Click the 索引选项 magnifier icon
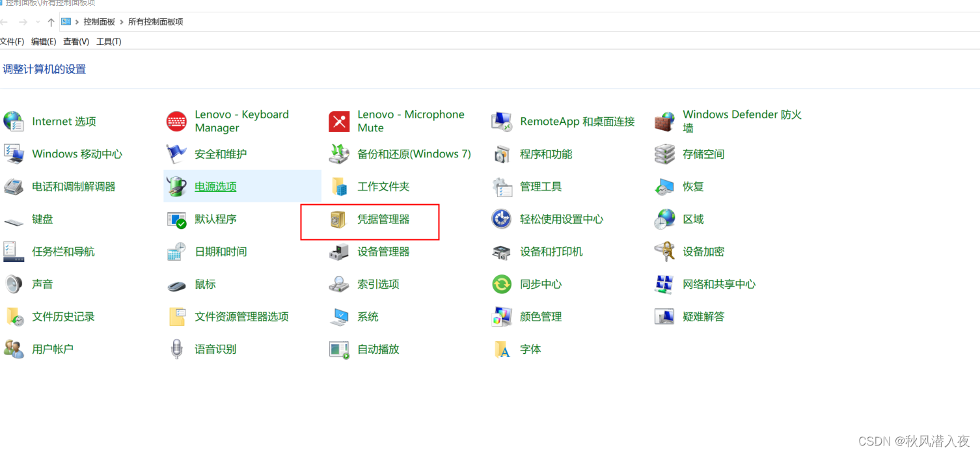 (339, 284)
